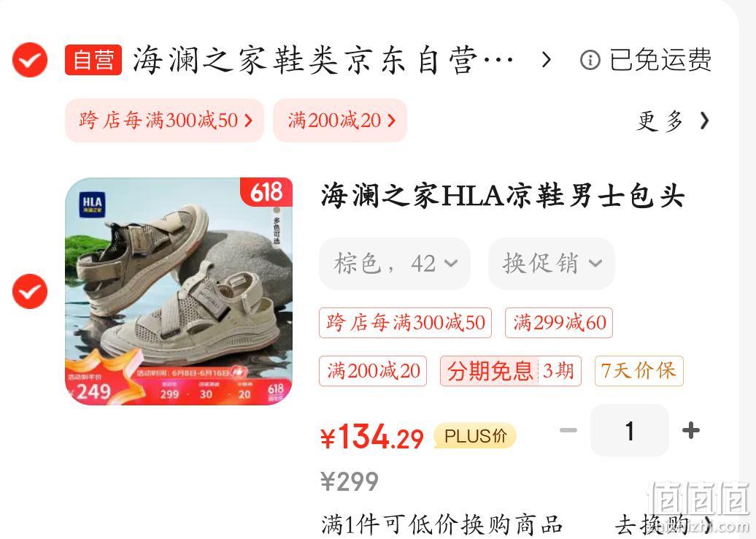Click the plus icon to increase quantity
Viewport: 756px width, 539px height.
(x=691, y=430)
